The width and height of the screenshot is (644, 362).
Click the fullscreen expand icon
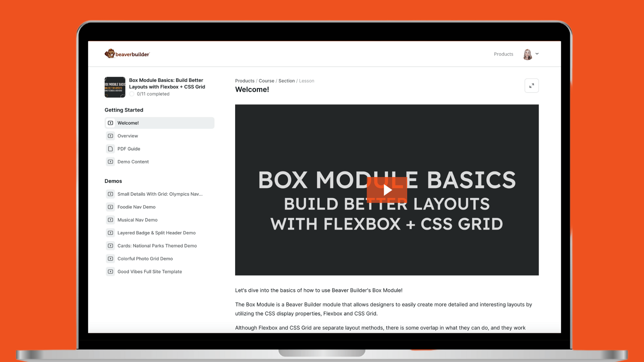(532, 86)
